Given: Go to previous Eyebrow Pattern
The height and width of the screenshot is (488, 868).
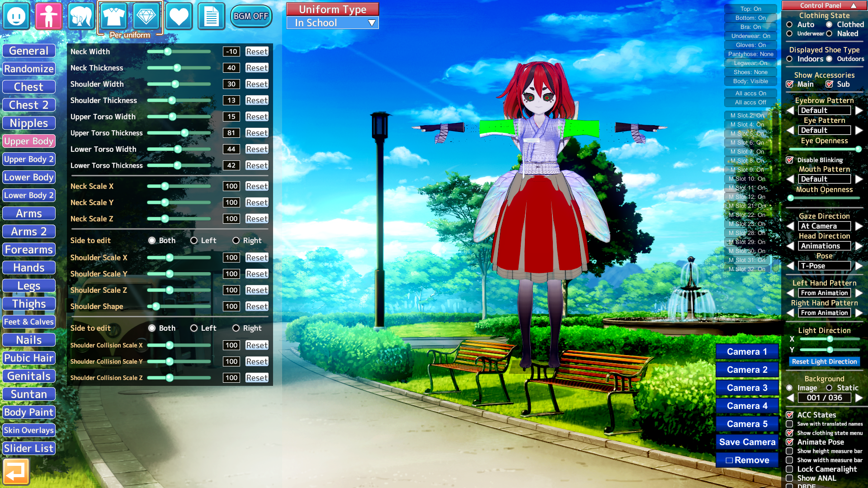Looking at the screenshot, I should (x=790, y=110).
